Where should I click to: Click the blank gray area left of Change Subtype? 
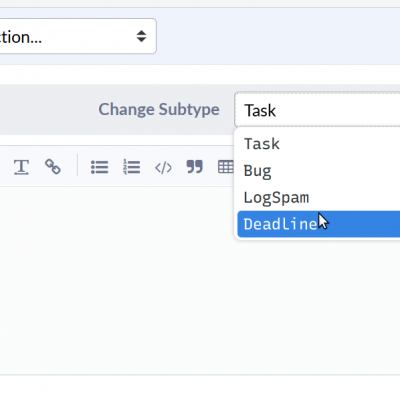pyautogui.click(x=47, y=110)
